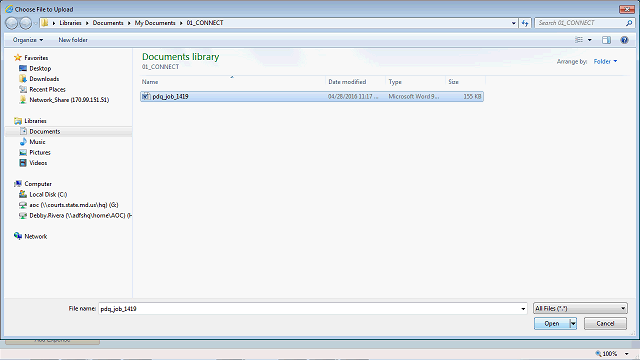Viewport: 640px width, 360px height.
Task: Open the All Files (*.*) type dropdown
Action: click(580, 309)
